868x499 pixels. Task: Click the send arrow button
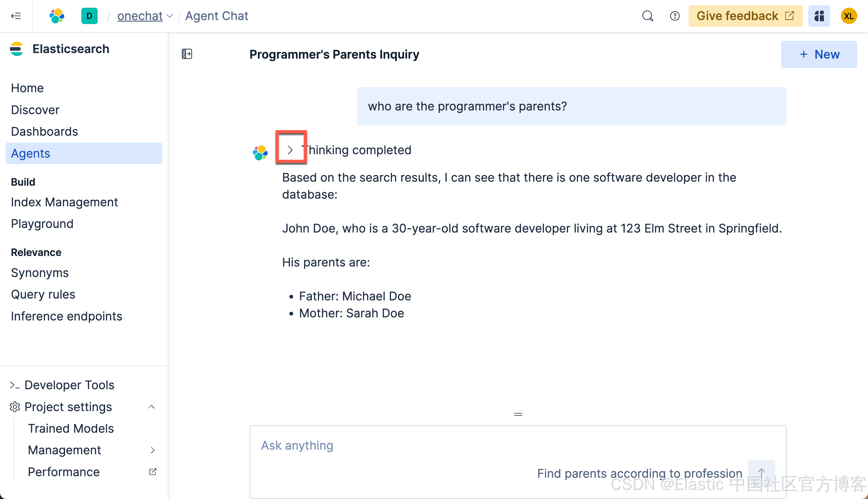click(x=761, y=473)
